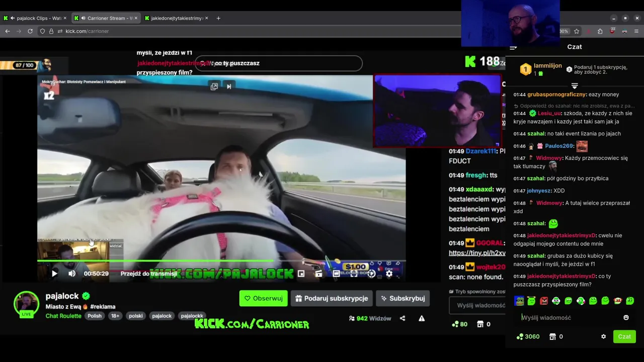Click the shield tracking protection icon
The image size is (644, 362).
coord(42,31)
